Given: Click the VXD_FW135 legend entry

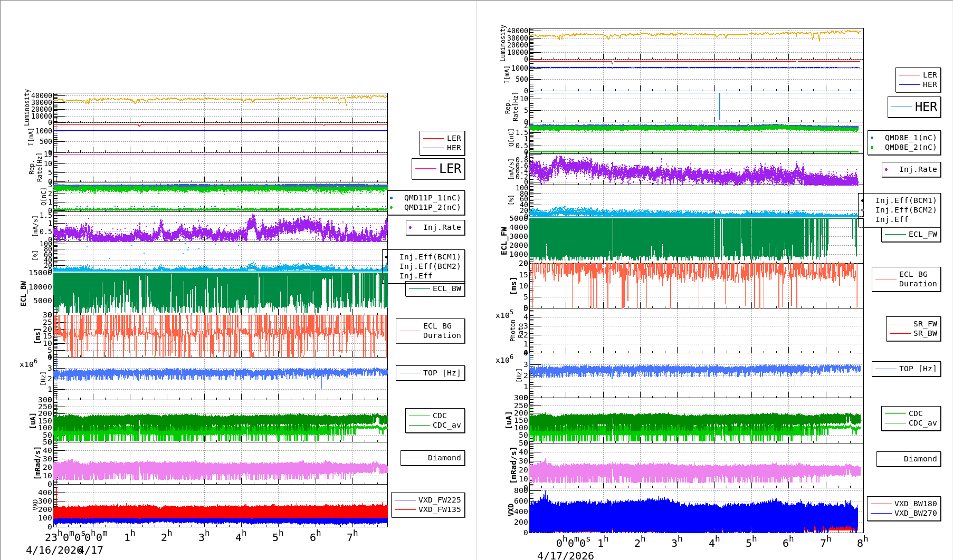Looking at the screenshot, I should [439, 509].
